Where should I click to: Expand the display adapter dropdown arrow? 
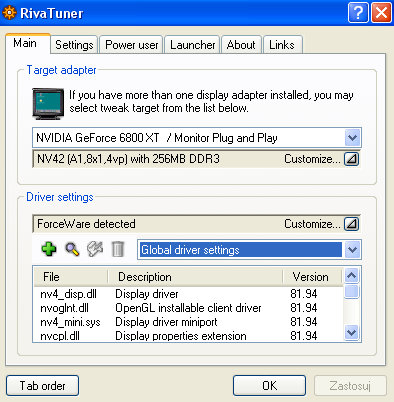353,138
